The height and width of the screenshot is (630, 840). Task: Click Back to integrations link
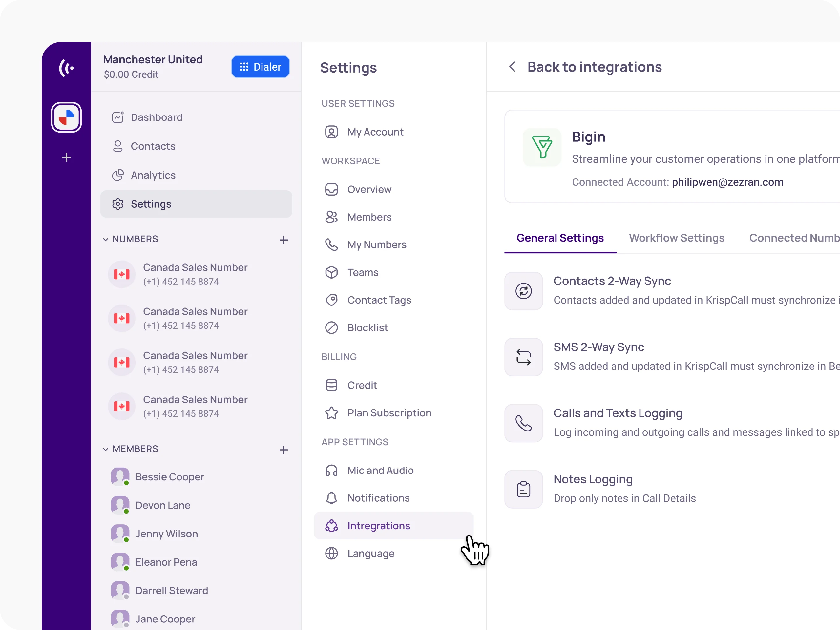click(x=594, y=67)
